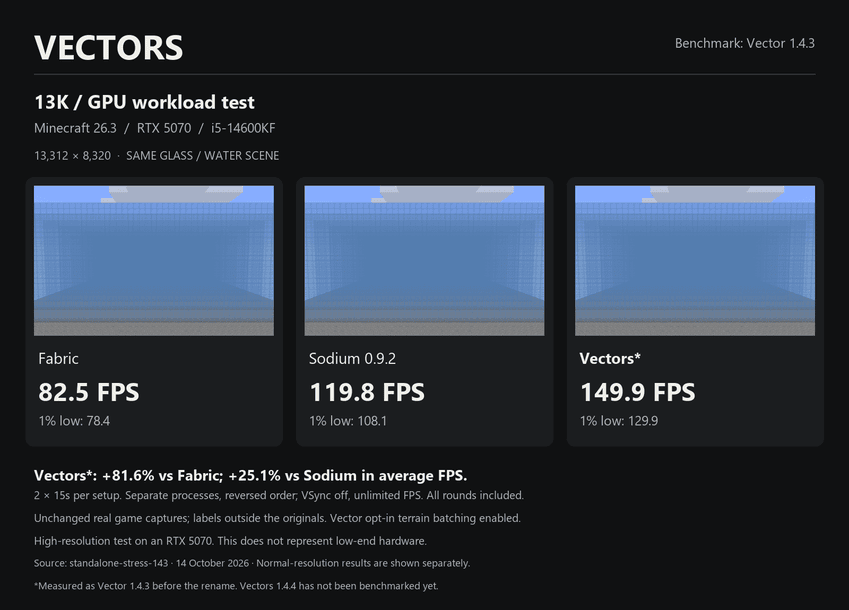The width and height of the screenshot is (849, 610).
Task: Open the game capture above the 149.9 FPS result
Action: click(695, 260)
